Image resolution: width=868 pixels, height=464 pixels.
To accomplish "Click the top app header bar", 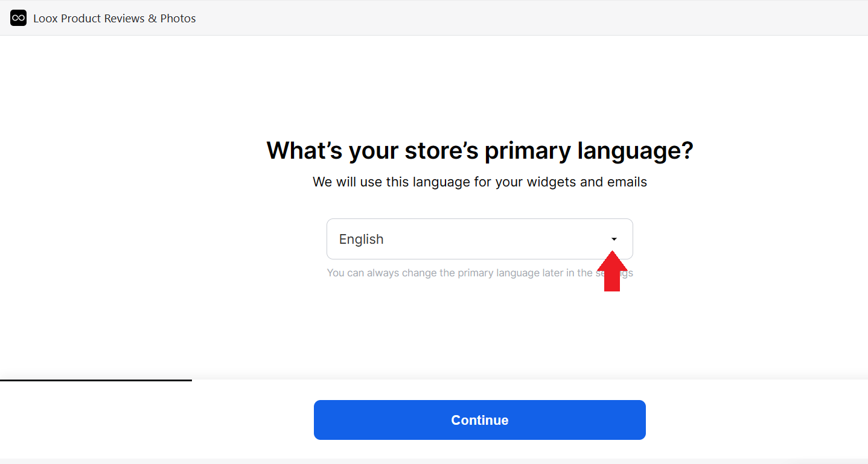I will [x=434, y=18].
